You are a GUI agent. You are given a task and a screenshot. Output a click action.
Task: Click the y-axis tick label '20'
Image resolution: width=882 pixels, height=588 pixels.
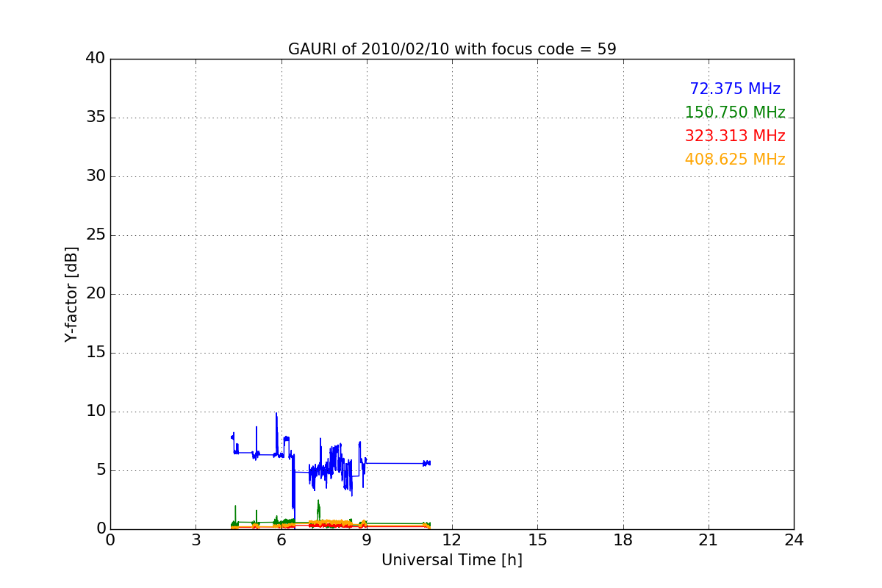[x=96, y=294]
